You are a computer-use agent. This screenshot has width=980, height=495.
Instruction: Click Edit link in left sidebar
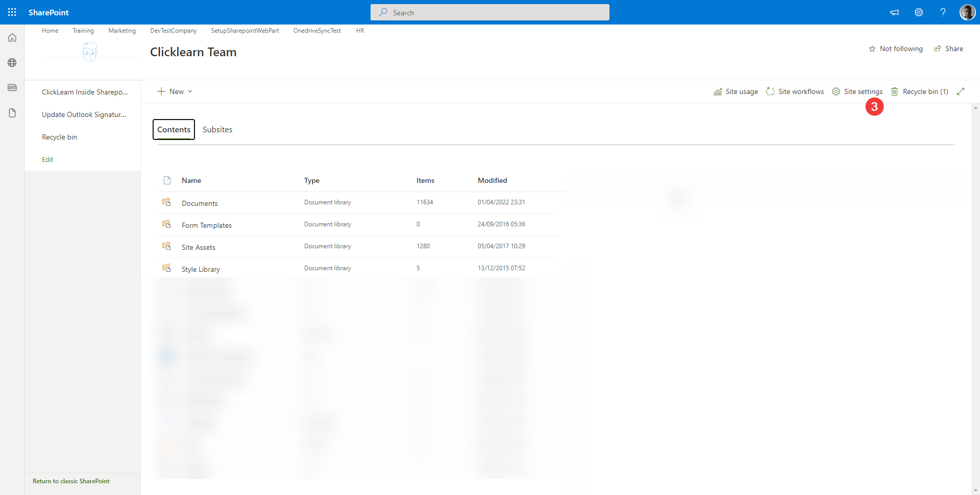[x=47, y=159]
